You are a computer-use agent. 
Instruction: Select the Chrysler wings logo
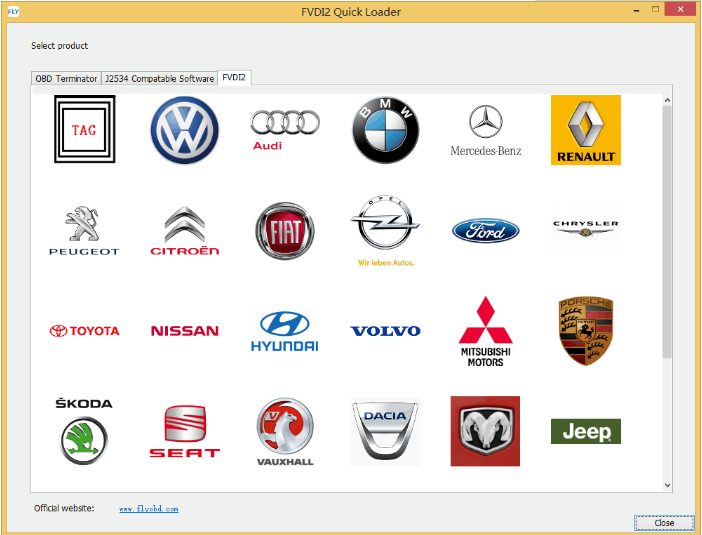click(586, 229)
